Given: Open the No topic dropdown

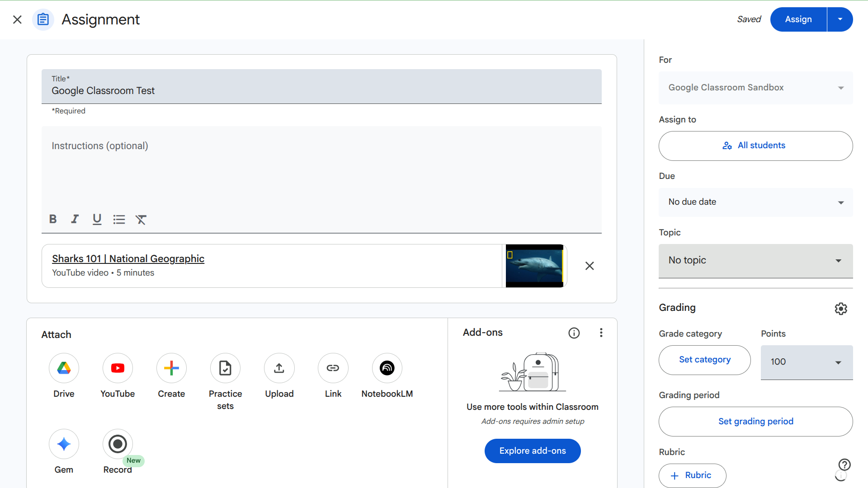Looking at the screenshot, I should (x=755, y=260).
